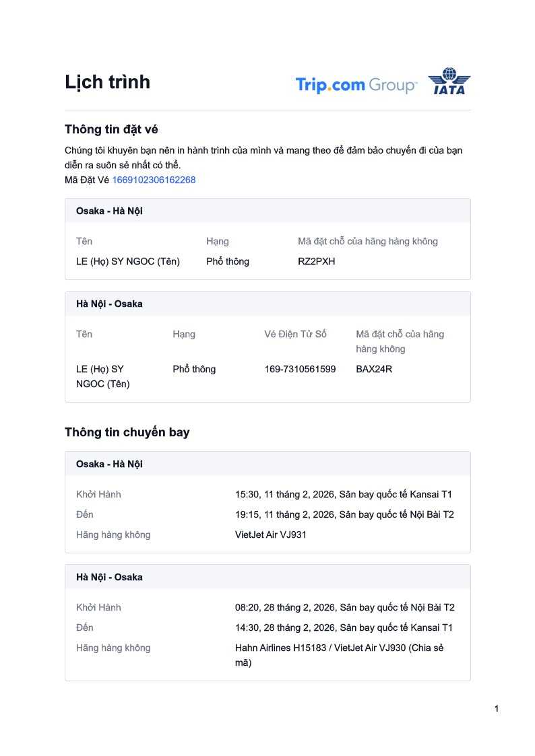Open booking number link 1669102306162268
535x756 pixels.
point(154,180)
